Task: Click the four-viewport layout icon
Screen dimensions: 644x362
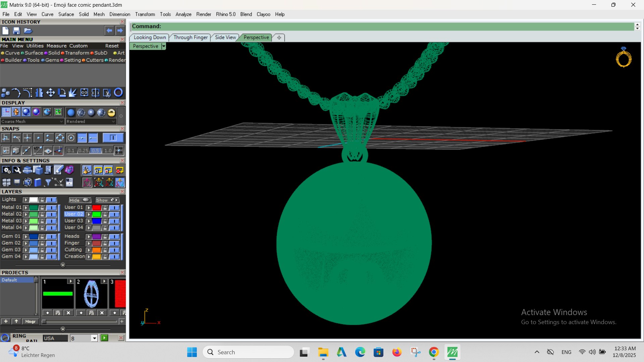Action: [6, 182]
